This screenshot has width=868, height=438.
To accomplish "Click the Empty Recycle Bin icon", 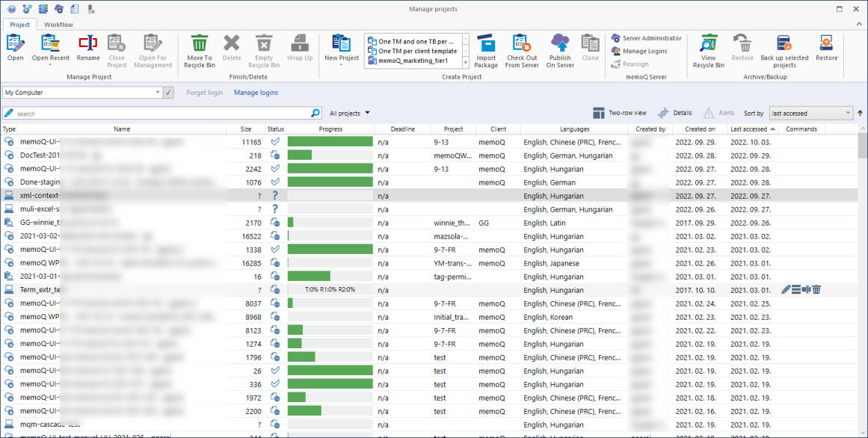I will pyautogui.click(x=264, y=50).
